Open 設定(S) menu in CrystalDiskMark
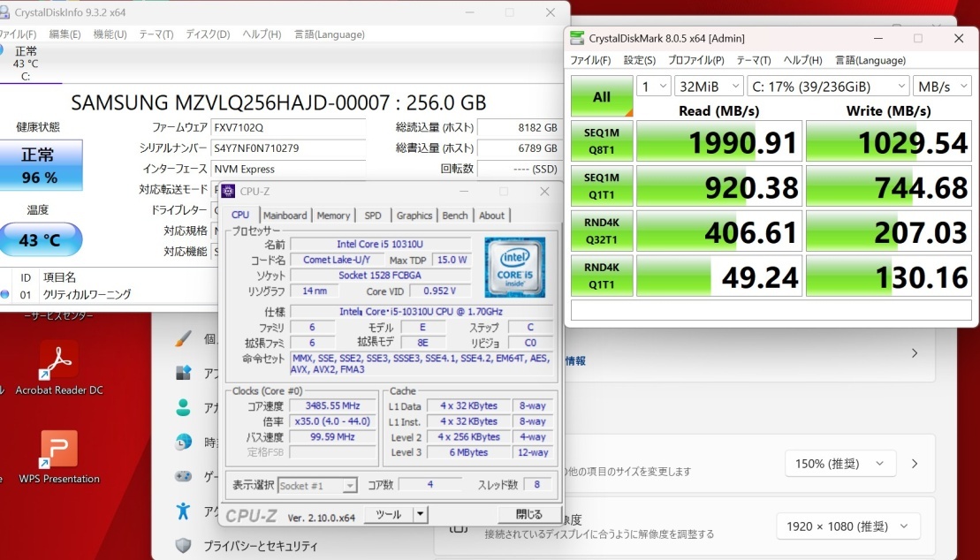 [640, 61]
